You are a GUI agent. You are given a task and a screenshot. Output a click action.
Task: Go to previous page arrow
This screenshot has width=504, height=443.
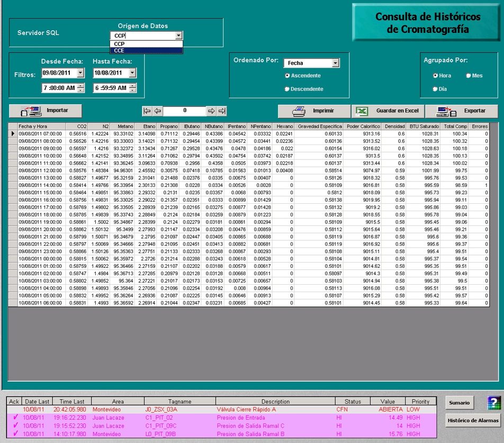click(x=157, y=111)
